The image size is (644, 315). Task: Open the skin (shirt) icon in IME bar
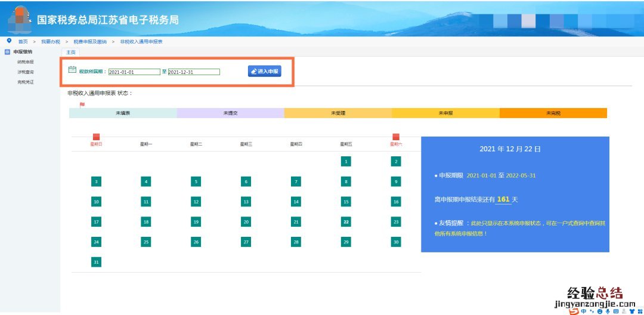click(x=632, y=311)
